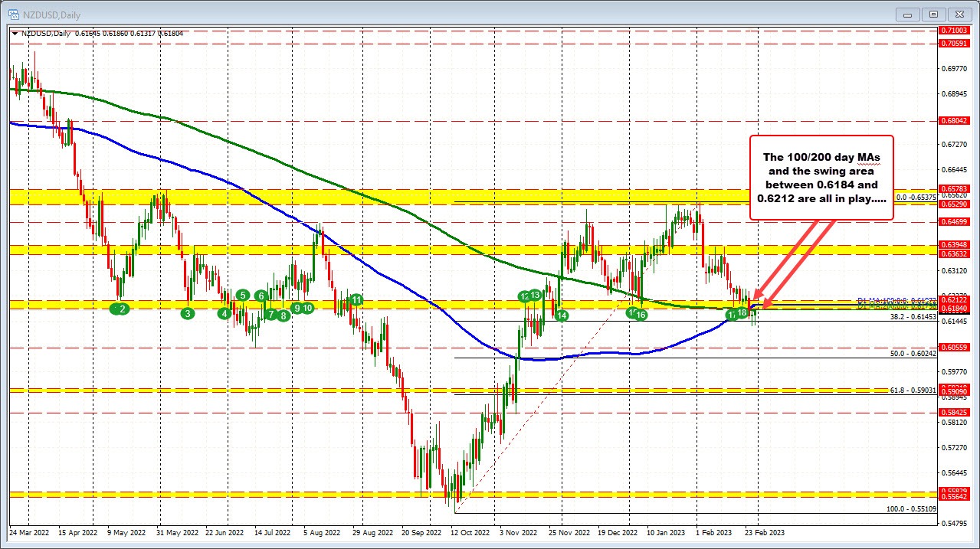The height and width of the screenshot is (549, 980).
Task: Click the red 0.68042 price label
Action: point(954,120)
